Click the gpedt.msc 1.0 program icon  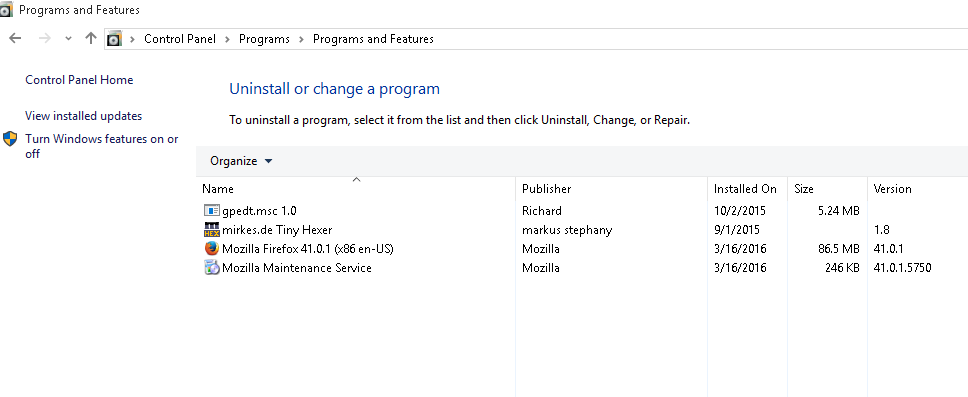[212, 211]
